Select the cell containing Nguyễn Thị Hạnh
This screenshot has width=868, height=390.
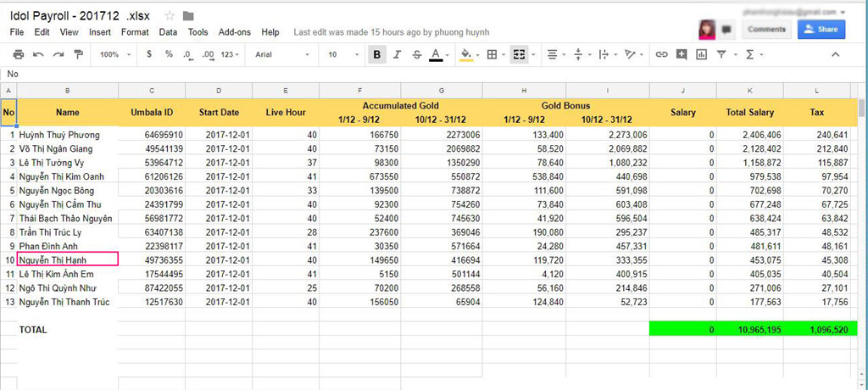pyautogui.click(x=68, y=259)
